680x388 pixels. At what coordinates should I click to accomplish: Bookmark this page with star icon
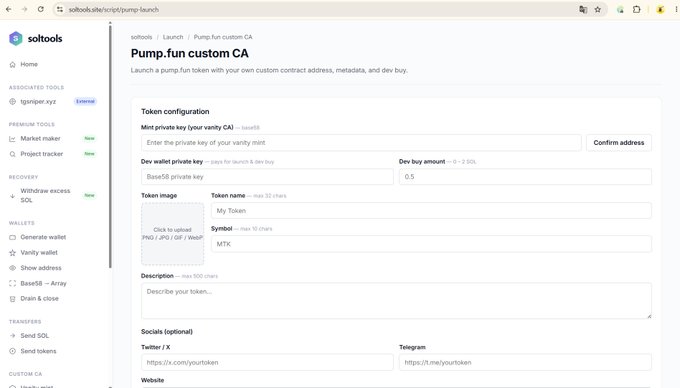click(598, 9)
